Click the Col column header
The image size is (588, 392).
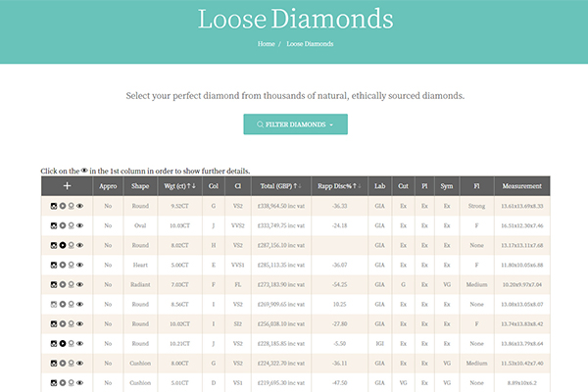pos(214,186)
